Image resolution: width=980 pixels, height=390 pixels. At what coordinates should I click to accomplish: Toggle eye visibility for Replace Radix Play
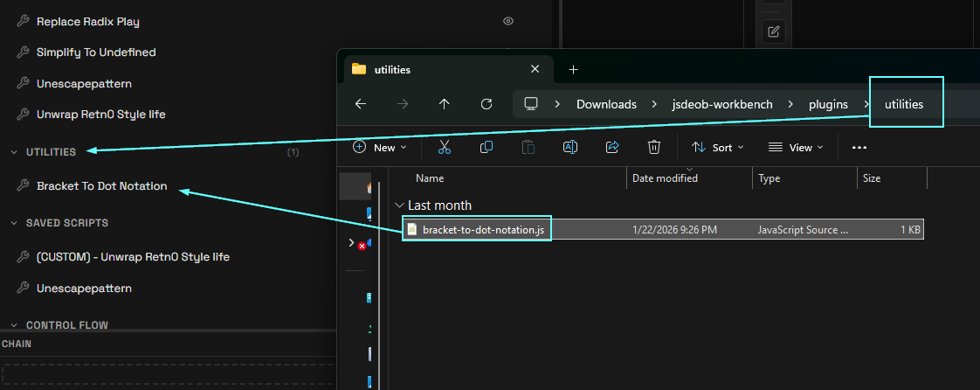tap(508, 21)
